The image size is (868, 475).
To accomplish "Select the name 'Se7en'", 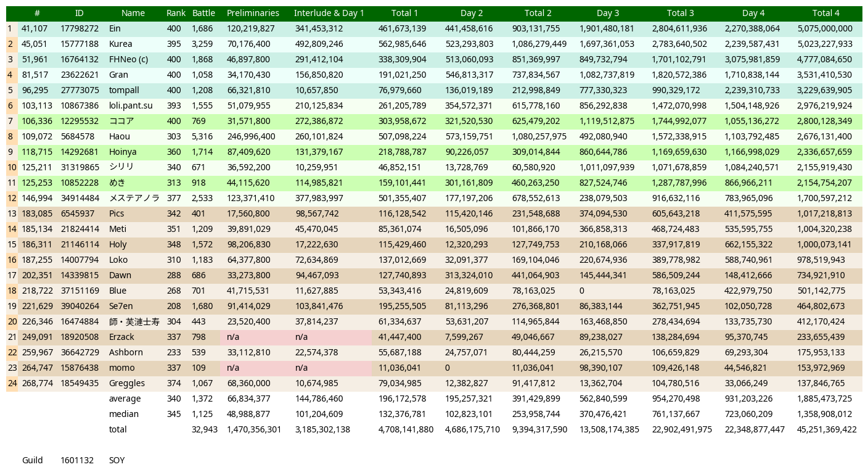I will pos(121,306).
